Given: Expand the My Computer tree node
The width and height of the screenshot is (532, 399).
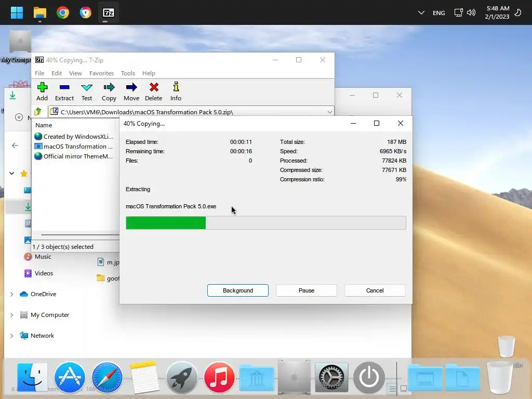Looking at the screenshot, I should point(11,315).
